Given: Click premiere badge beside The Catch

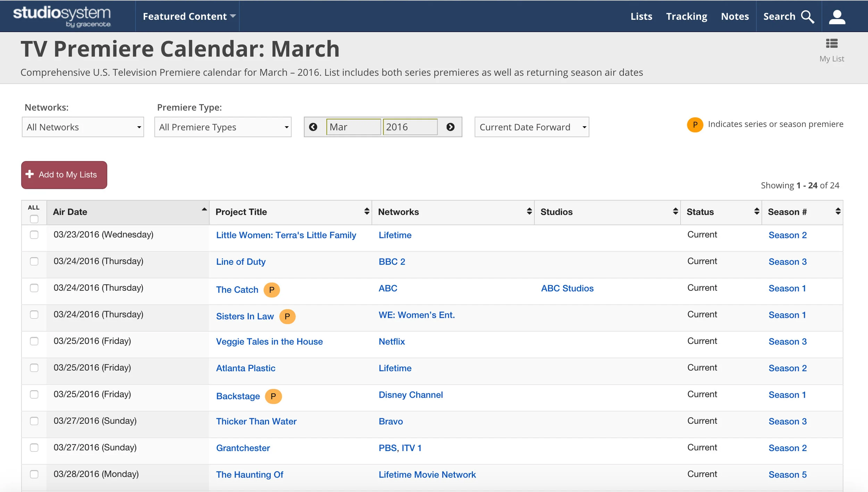Looking at the screenshot, I should pos(272,290).
